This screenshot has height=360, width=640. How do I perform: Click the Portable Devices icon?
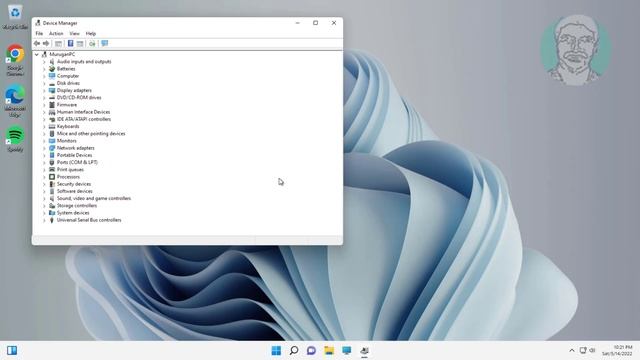pyautogui.click(x=52, y=155)
